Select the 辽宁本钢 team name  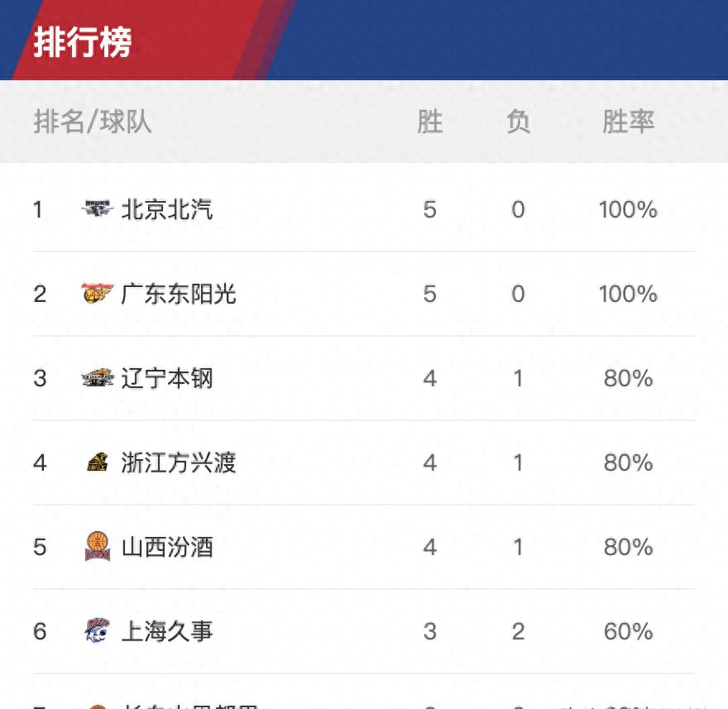point(167,378)
